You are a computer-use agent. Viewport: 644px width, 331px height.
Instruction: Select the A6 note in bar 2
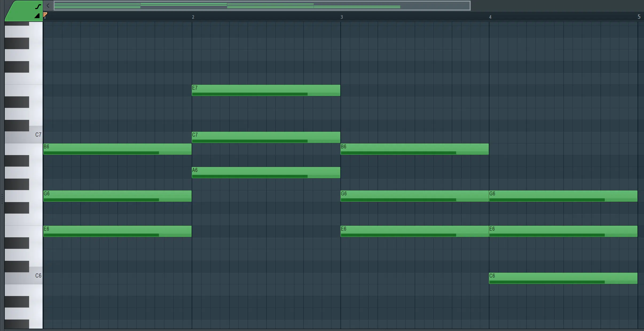click(266, 172)
